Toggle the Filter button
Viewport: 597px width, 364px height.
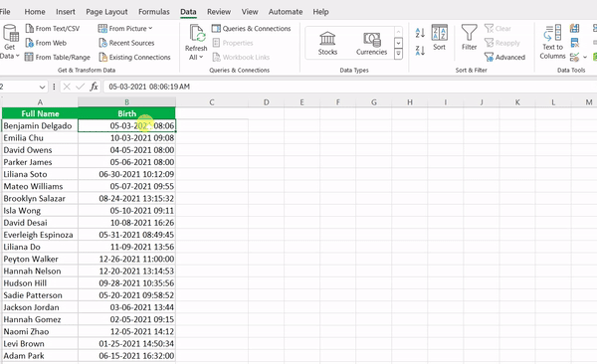tap(469, 38)
